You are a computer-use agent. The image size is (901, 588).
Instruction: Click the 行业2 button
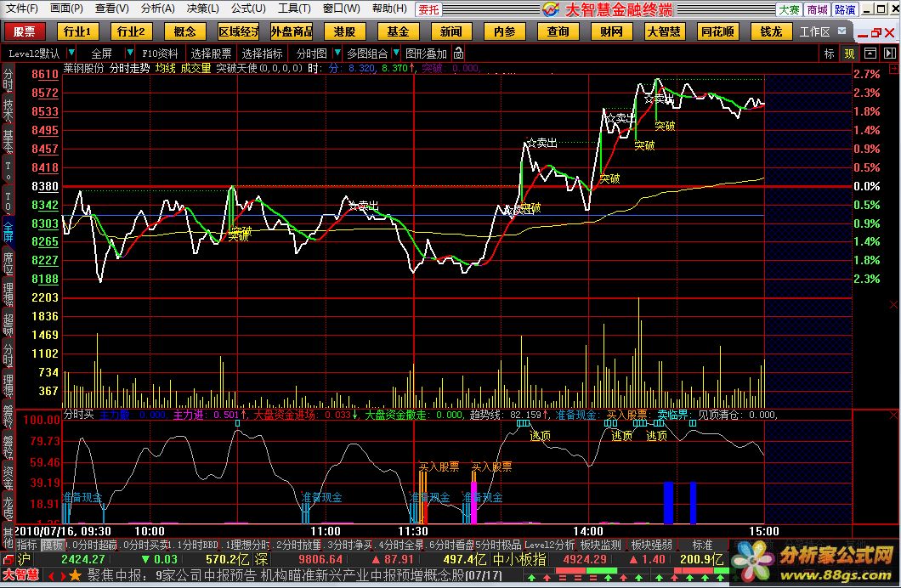(x=131, y=31)
